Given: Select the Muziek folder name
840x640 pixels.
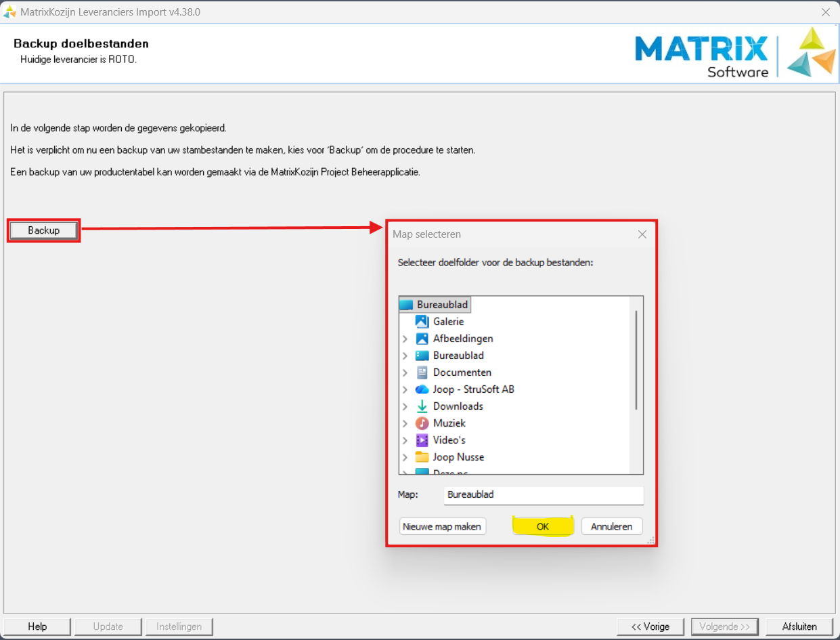Looking at the screenshot, I should [449, 423].
